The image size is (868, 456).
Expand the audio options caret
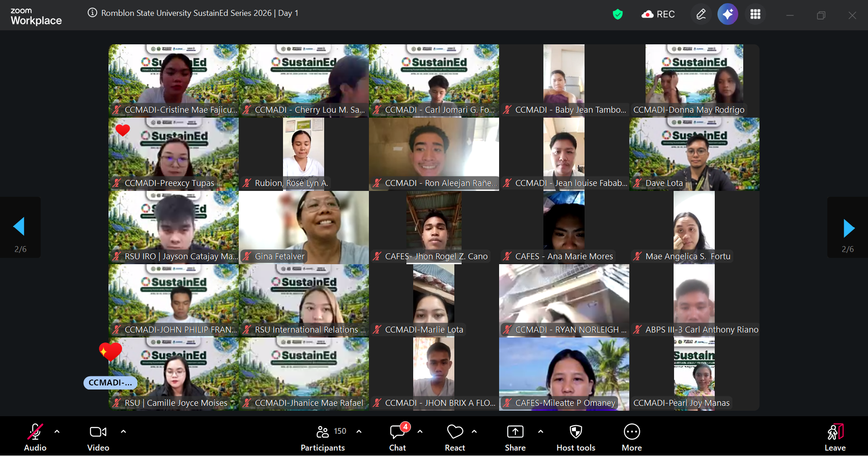point(57,432)
